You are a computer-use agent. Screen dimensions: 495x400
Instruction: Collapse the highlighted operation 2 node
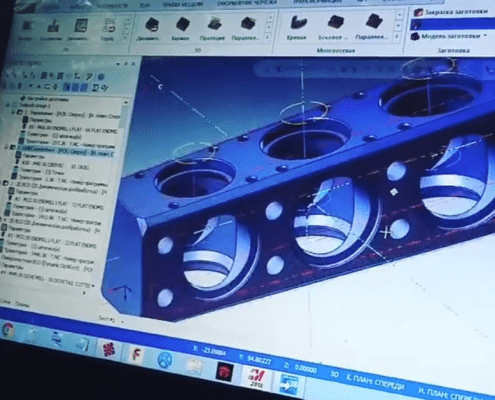[x=7, y=147]
